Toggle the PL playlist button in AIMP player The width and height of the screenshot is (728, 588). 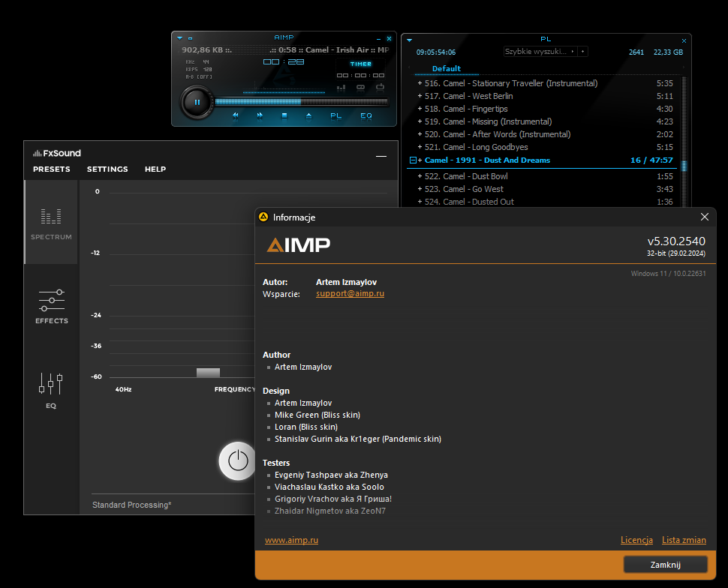(x=335, y=115)
